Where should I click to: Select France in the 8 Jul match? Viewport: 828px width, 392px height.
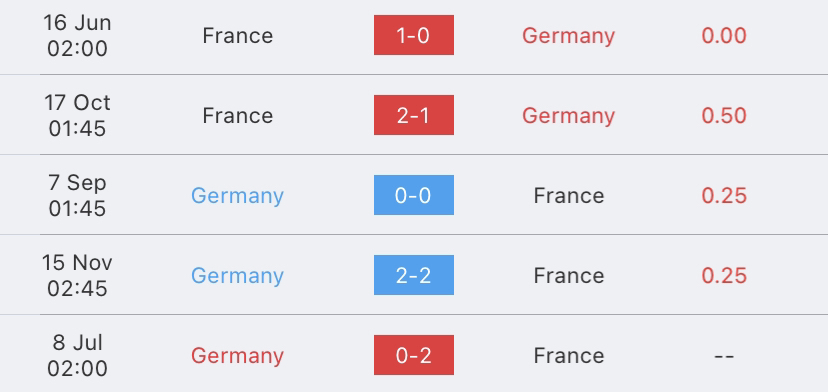click(x=569, y=355)
